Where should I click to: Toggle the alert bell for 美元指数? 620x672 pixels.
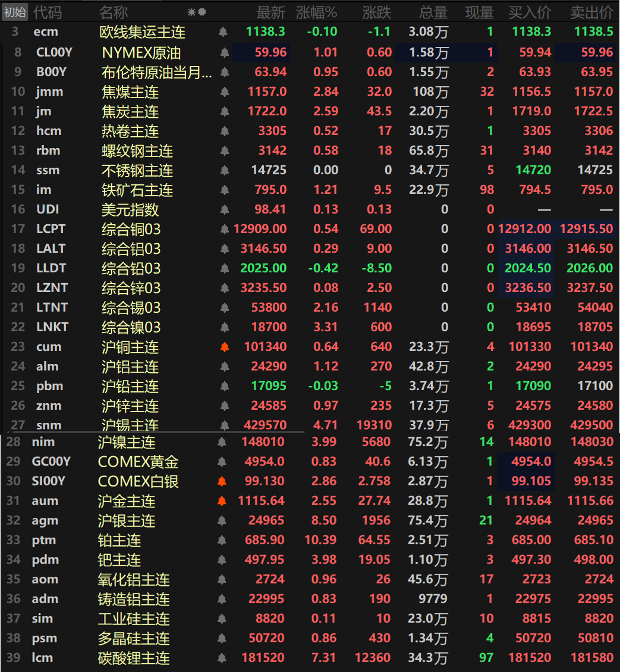[x=225, y=210]
